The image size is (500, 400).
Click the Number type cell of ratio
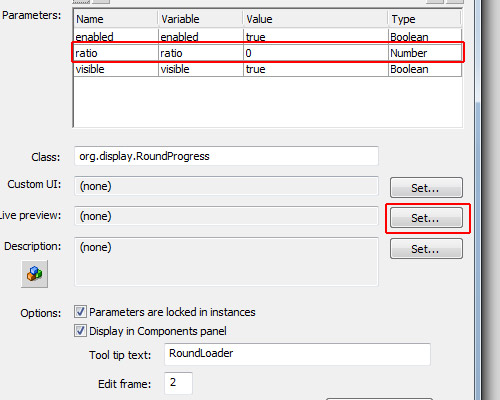pos(425,53)
